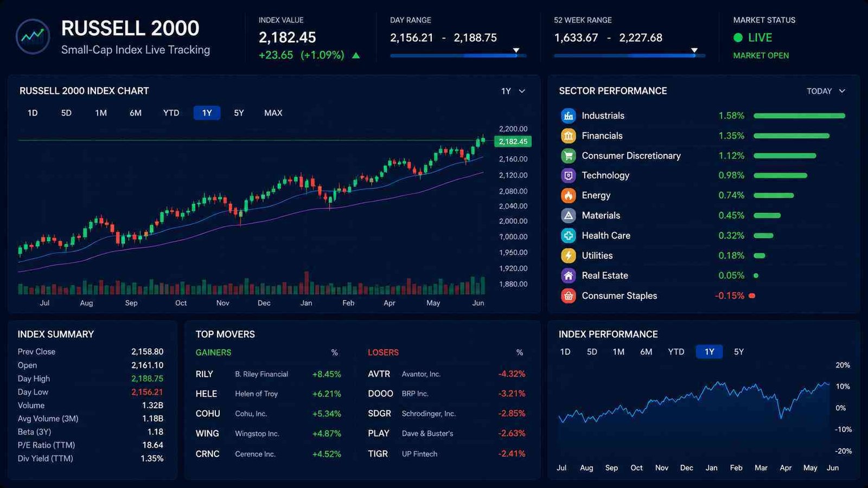Click the Technology 0.98% value
Screen dimensions: 868x488
(x=731, y=176)
